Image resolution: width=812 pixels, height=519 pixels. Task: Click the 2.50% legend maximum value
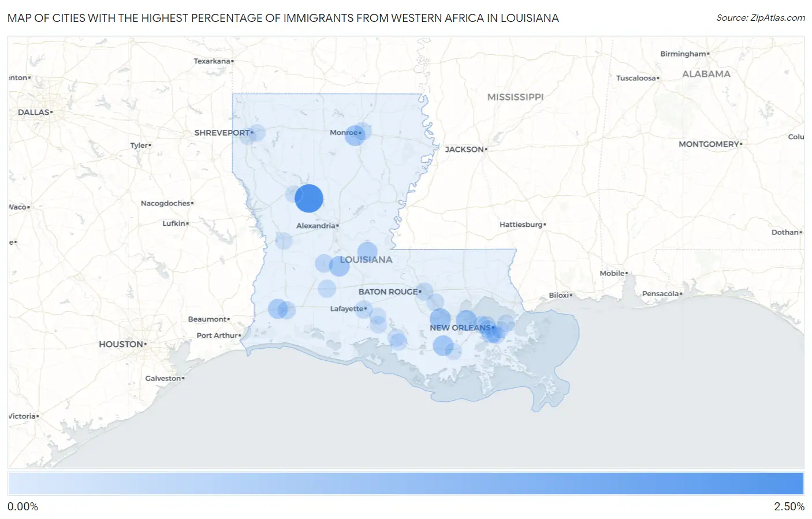789,507
